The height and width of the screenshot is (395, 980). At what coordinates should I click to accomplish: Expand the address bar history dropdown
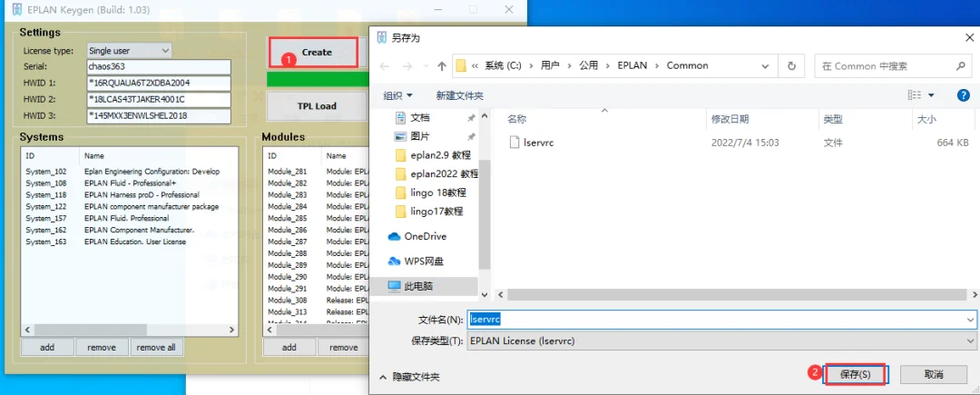[x=765, y=65]
